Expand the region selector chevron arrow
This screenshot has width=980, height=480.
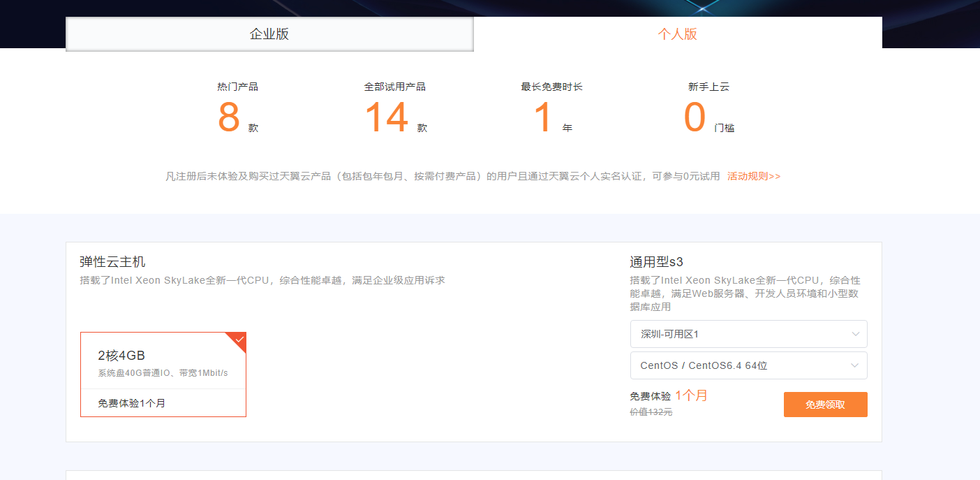point(854,334)
